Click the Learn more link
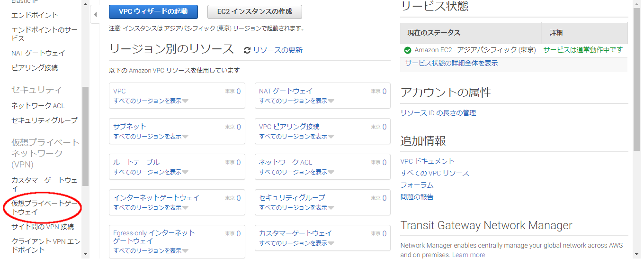 pyautogui.click(x=468, y=255)
